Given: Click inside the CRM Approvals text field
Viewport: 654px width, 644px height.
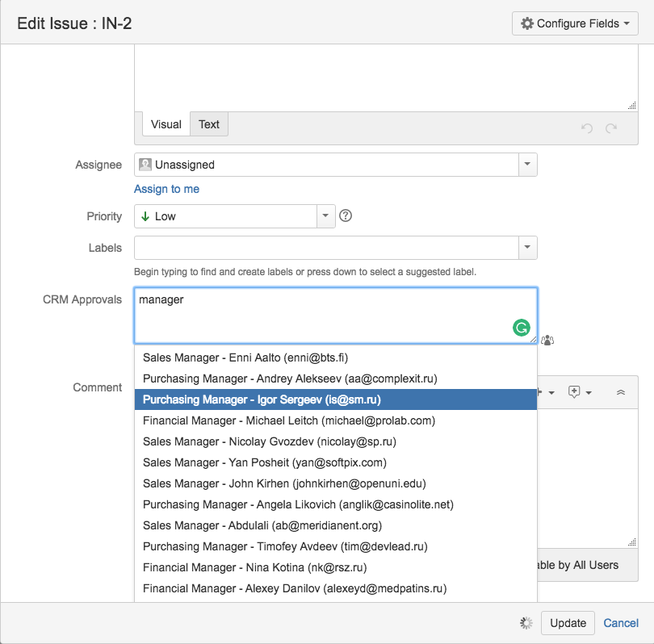Looking at the screenshot, I should (x=323, y=315).
